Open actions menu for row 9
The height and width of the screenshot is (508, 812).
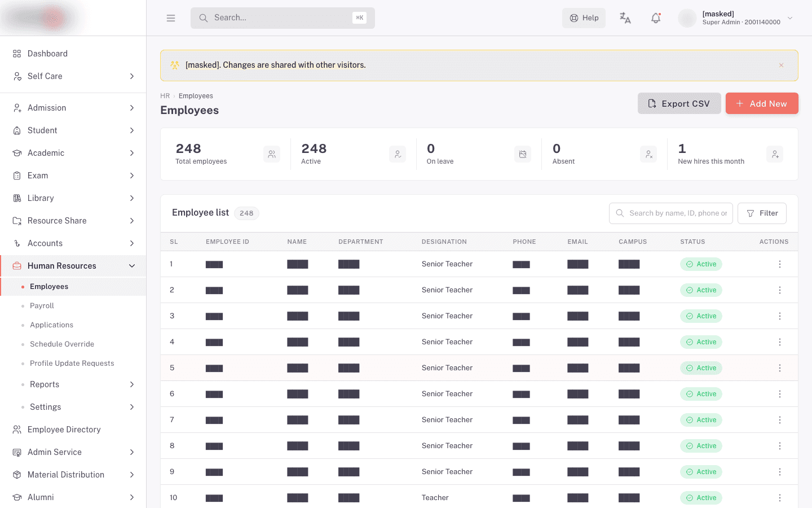780,472
